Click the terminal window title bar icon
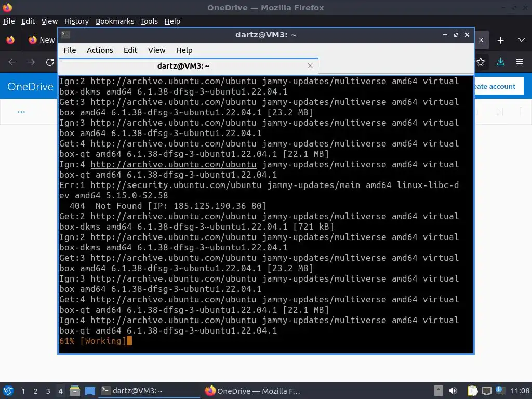Screen dimensions: 532x399 point(65,35)
